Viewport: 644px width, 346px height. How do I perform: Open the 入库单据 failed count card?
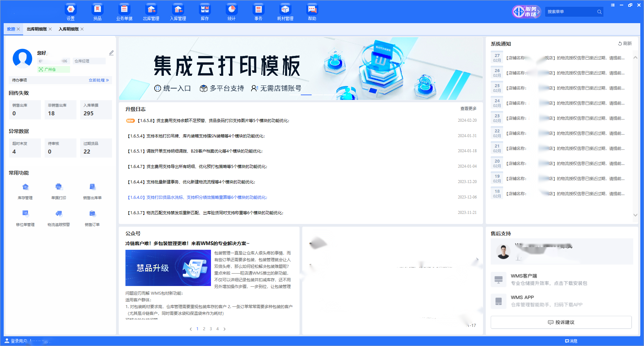click(96, 110)
